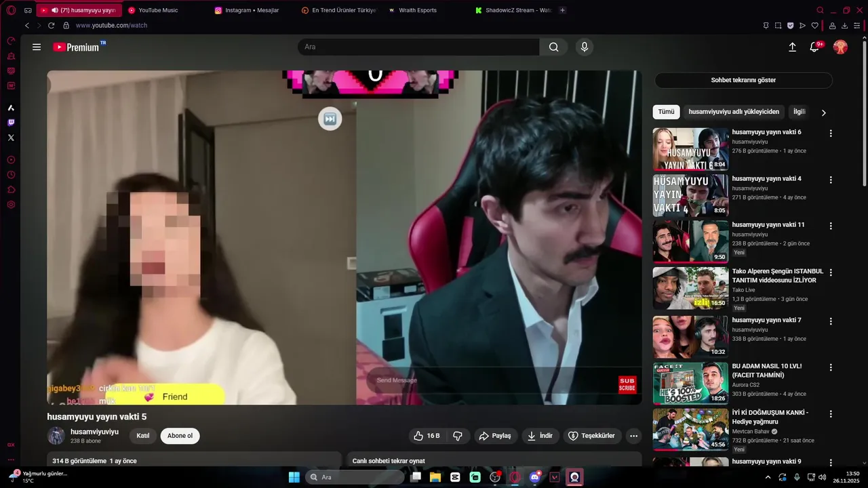Open options for husamyuyu yayın vakti 6
This screenshot has width=868, height=488.
[x=831, y=134]
